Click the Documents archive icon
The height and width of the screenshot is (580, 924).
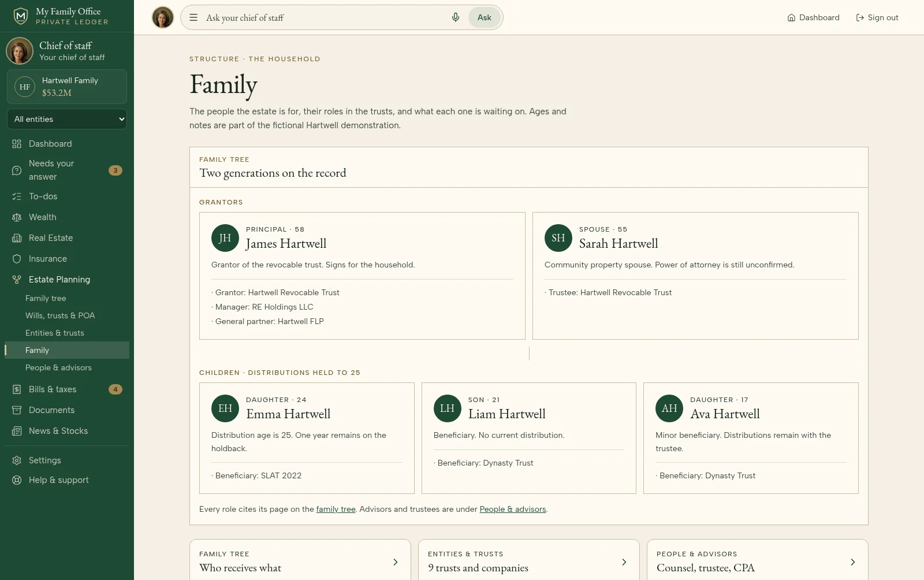tap(17, 410)
